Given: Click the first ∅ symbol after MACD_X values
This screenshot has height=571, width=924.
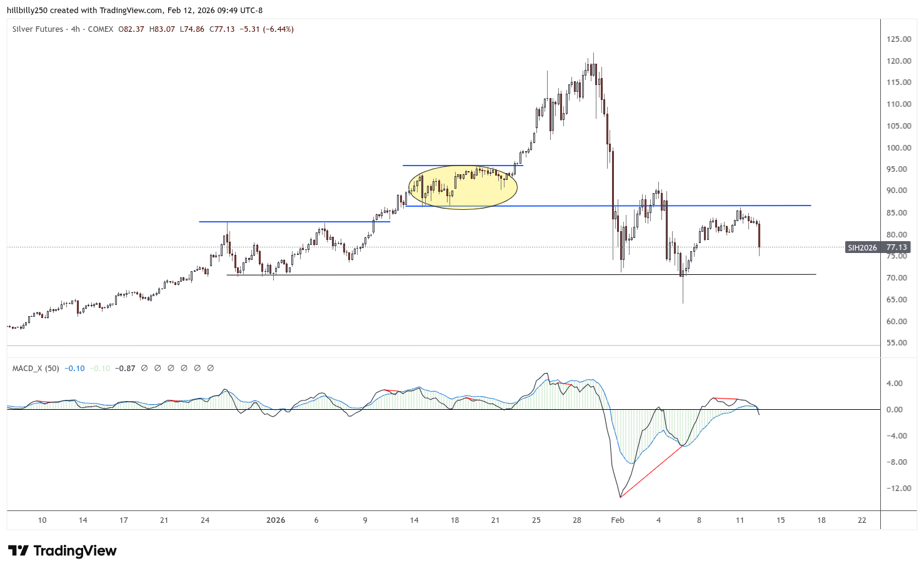Looking at the screenshot, I should click(x=144, y=369).
